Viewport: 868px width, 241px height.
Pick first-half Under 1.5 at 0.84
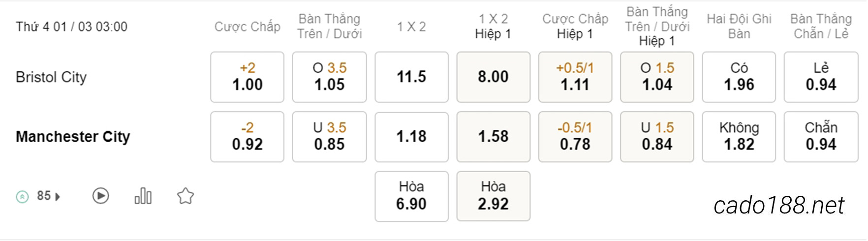pos(657,137)
